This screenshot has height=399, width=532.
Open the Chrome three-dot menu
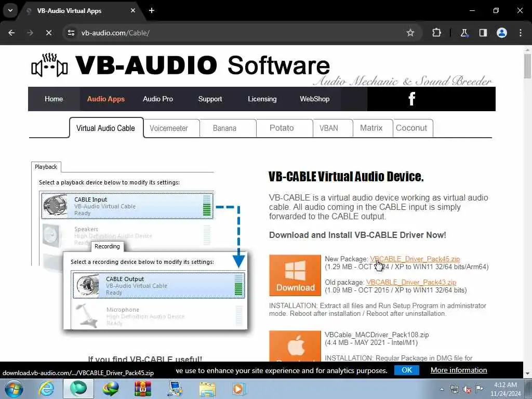[x=521, y=33]
